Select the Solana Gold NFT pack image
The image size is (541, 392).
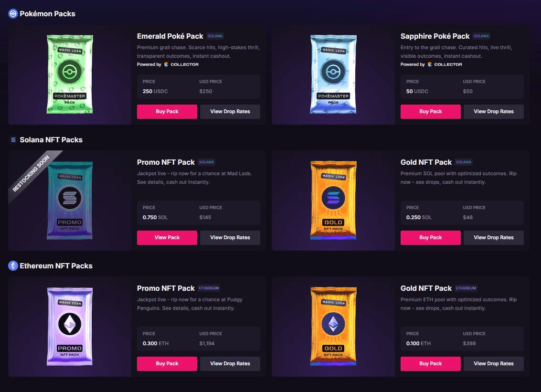(333, 200)
